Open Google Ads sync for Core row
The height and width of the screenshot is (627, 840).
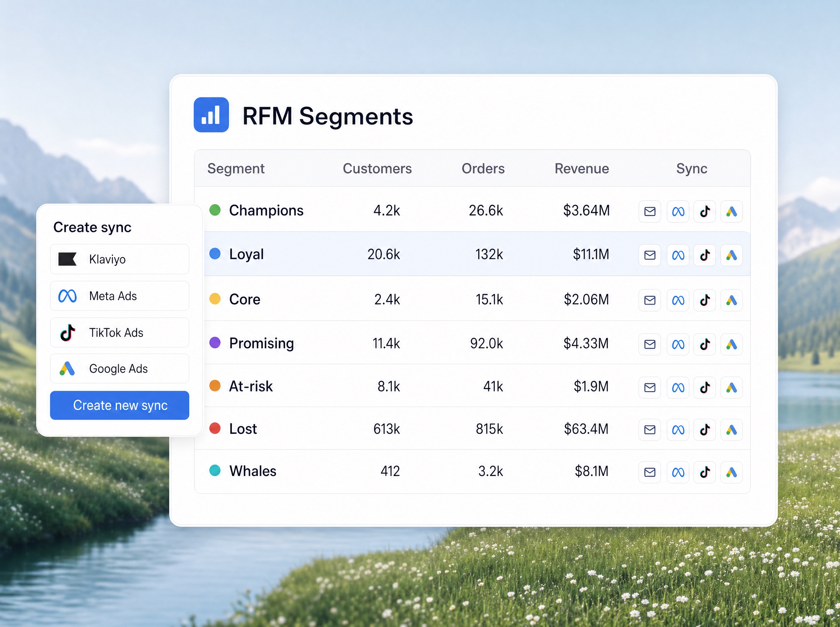[731, 300]
